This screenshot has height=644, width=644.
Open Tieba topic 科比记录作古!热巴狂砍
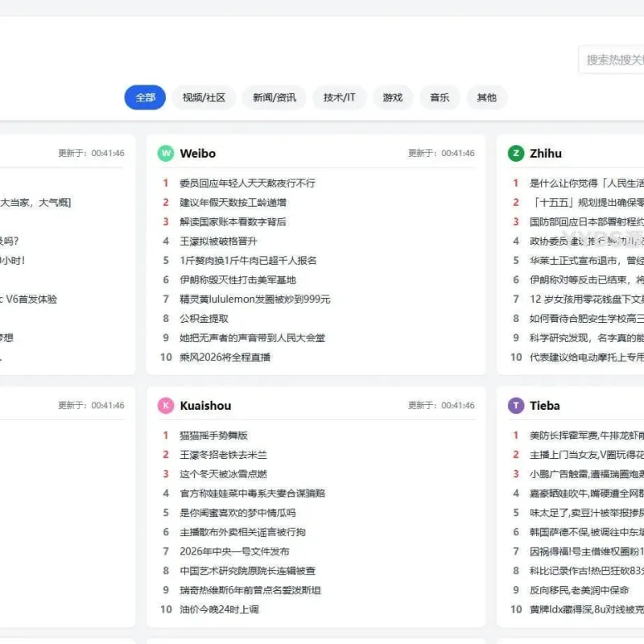[x=587, y=571]
